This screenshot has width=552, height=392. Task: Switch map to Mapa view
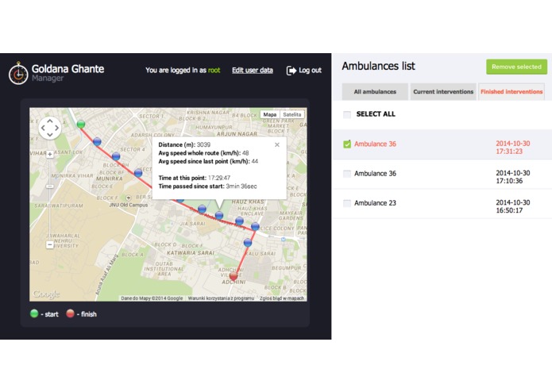point(270,114)
